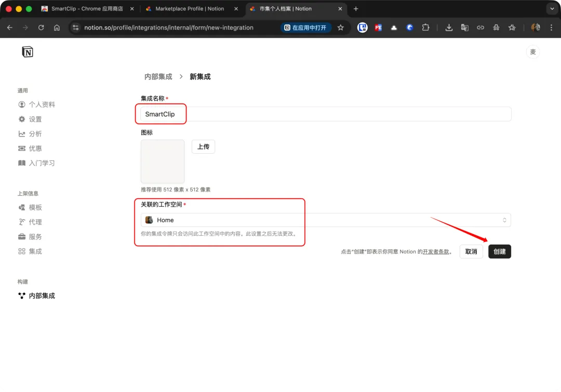Click the star bookmarks extension icon
The height and width of the screenshot is (392, 561).
(x=512, y=28)
